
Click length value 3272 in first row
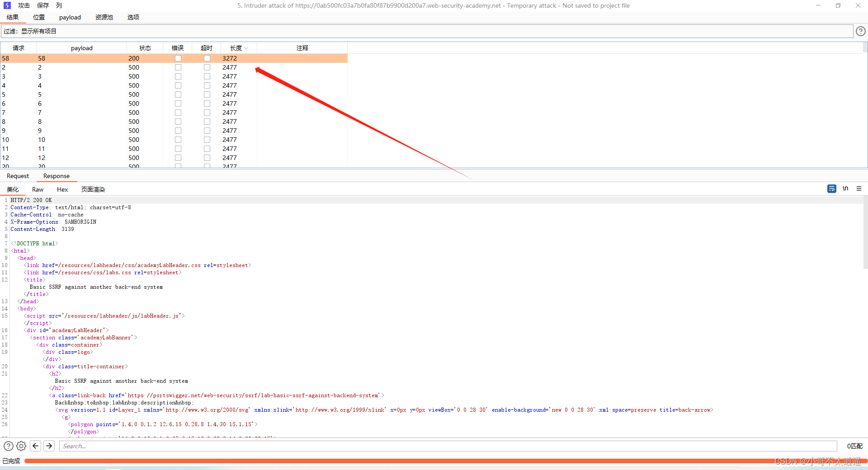point(230,58)
